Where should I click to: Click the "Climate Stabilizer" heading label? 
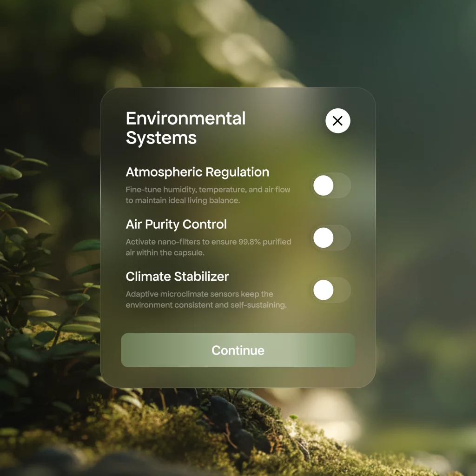[177, 276]
